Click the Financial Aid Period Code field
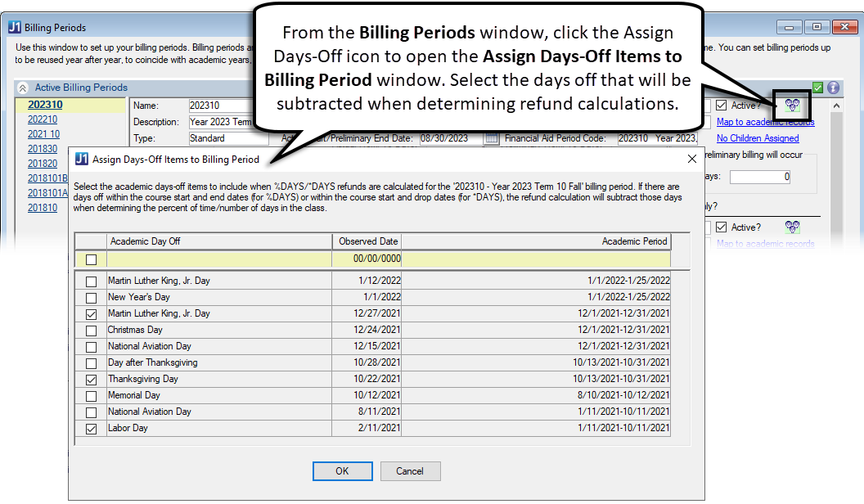 [657, 138]
